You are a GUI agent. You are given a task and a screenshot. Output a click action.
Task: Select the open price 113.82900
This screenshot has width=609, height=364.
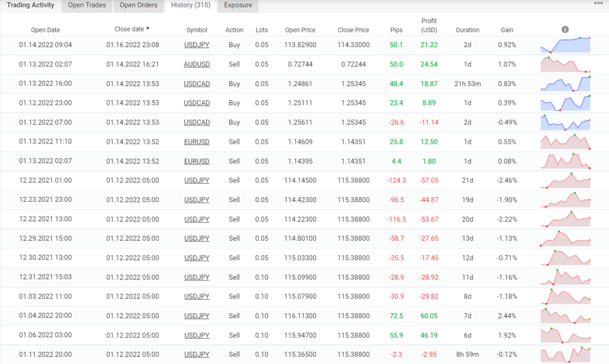coord(300,45)
